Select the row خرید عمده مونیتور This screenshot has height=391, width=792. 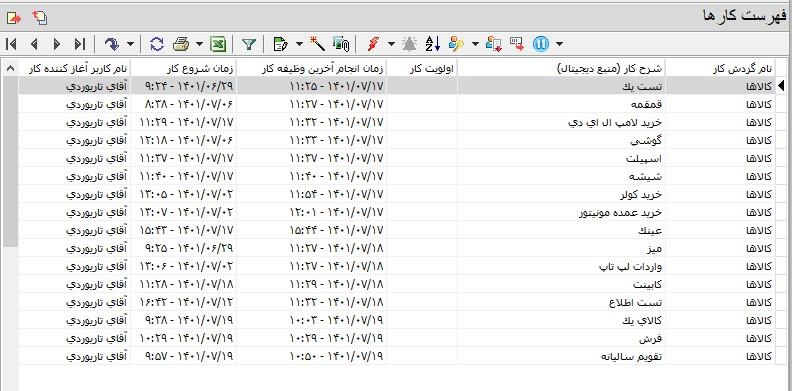point(397,212)
